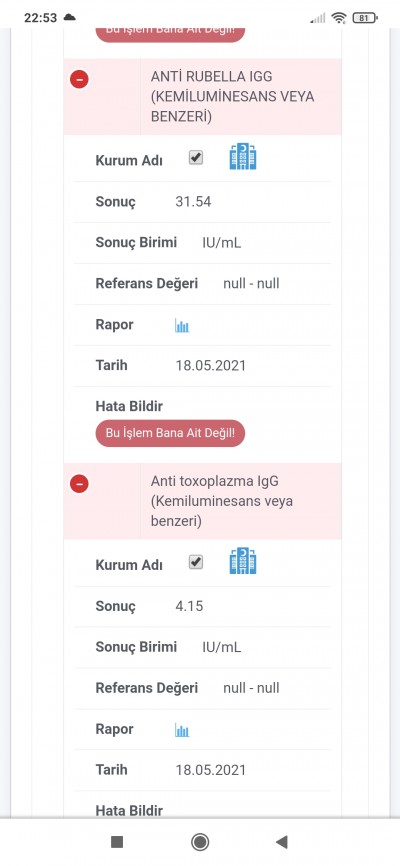Collapse the Anti Rubella IgG result section

pos(79,80)
